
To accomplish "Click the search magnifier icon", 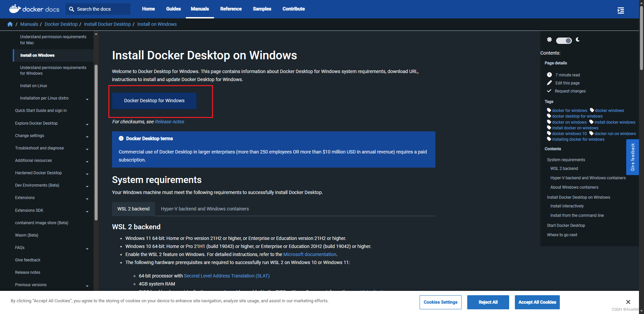I will click(x=71, y=9).
